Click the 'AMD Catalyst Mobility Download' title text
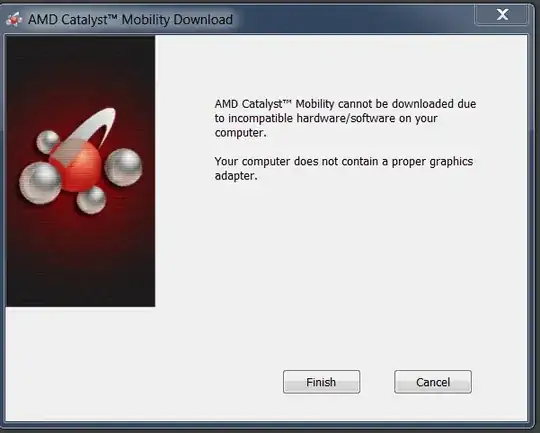 click(130, 20)
